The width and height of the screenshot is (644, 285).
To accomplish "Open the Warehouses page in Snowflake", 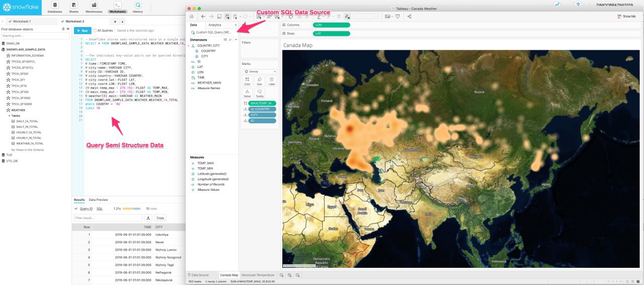I will pos(94,7).
